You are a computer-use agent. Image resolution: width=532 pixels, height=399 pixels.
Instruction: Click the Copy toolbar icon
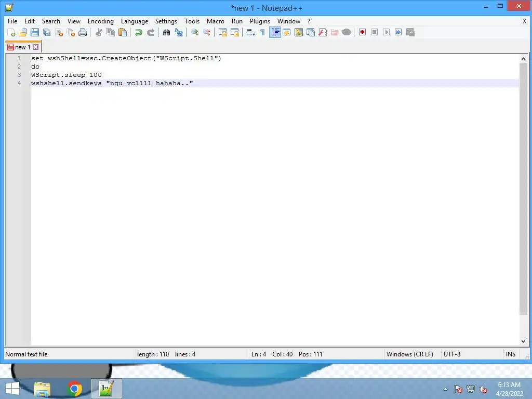[110, 32]
